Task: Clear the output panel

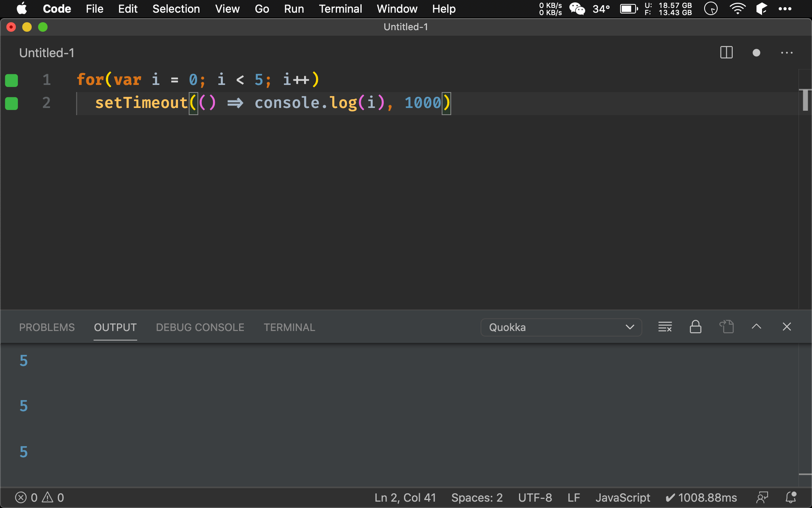Action: 665,327
